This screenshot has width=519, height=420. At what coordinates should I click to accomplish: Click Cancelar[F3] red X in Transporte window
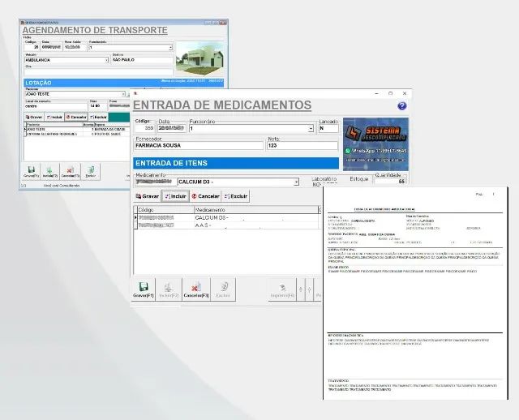71,172
